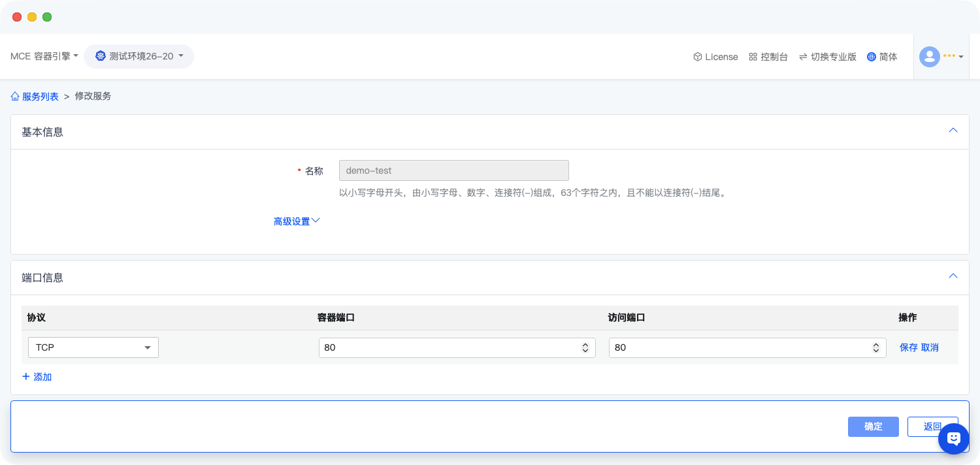Click the user avatar icon
The width and height of the screenshot is (980, 465).
(929, 57)
